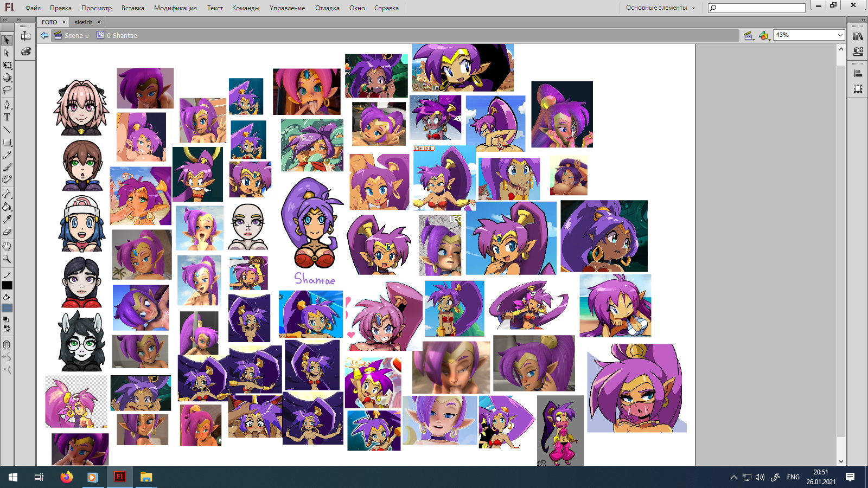Expand the Tools panel with right arrows
The image size is (868, 488).
tap(19, 20)
